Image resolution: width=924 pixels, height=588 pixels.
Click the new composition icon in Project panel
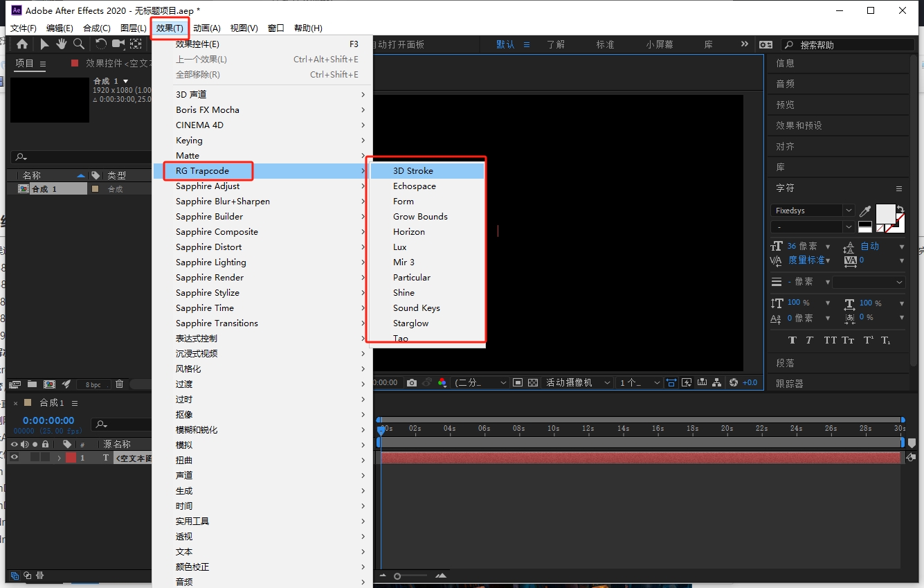(49, 384)
